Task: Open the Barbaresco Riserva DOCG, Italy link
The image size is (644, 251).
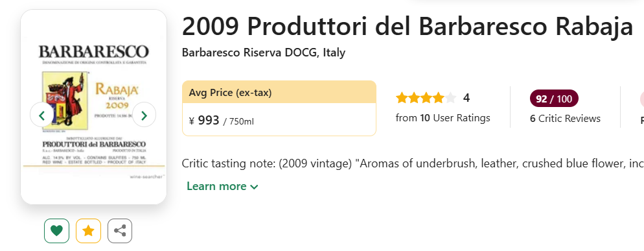Action: [263, 53]
